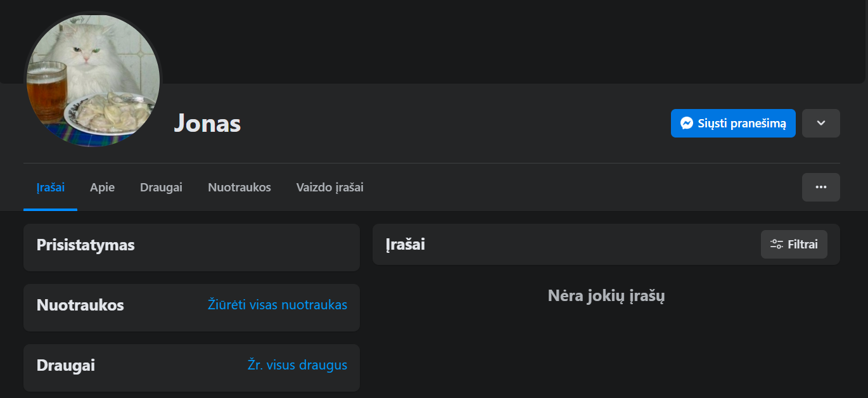The width and height of the screenshot is (868, 398).
Task: Click the Messenger logo icon
Action: click(686, 123)
